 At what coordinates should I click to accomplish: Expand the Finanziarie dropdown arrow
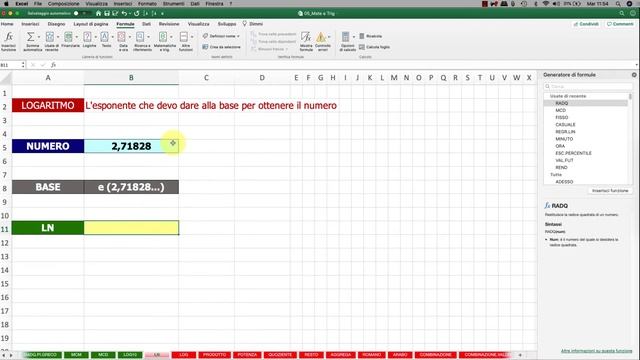(76, 37)
